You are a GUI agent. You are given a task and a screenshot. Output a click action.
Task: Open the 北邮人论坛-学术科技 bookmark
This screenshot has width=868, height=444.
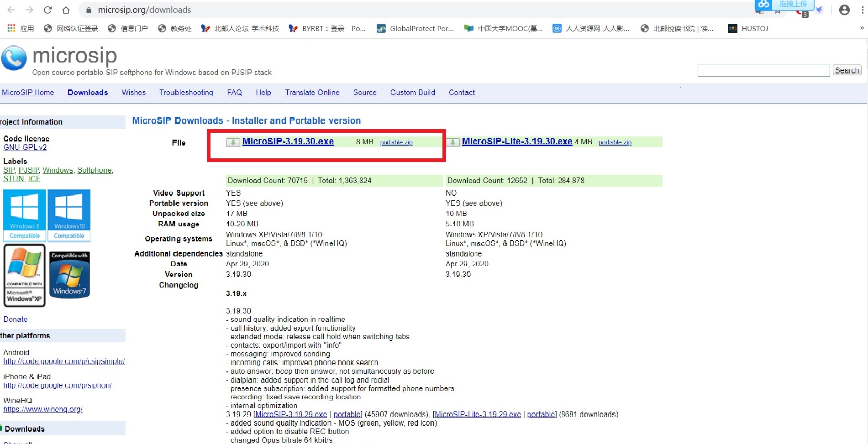coord(240,28)
